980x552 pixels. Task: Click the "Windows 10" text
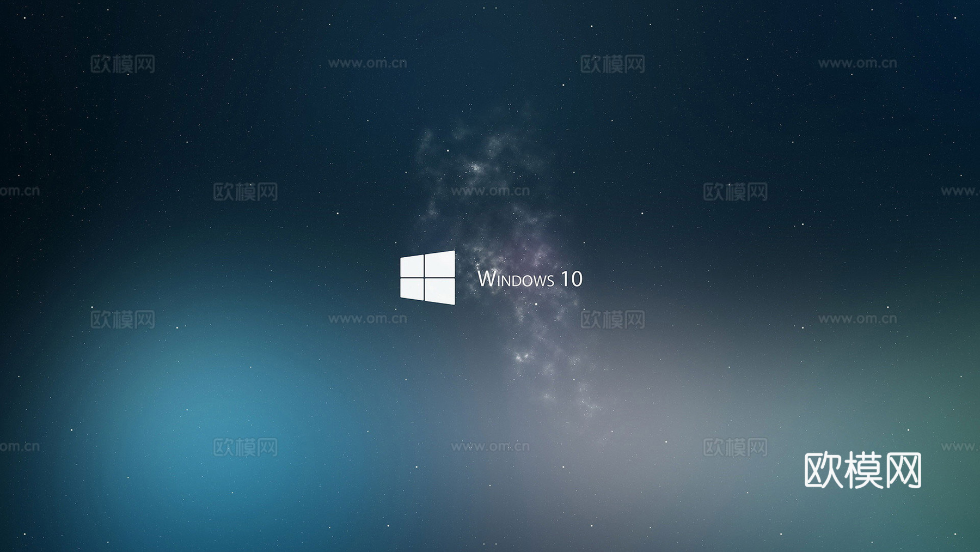pyautogui.click(x=530, y=278)
